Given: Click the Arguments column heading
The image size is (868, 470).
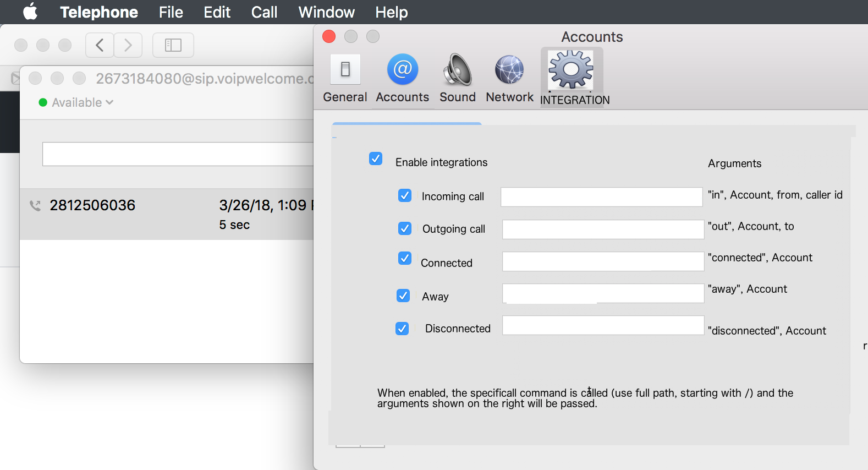Looking at the screenshot, I should 735,163.
